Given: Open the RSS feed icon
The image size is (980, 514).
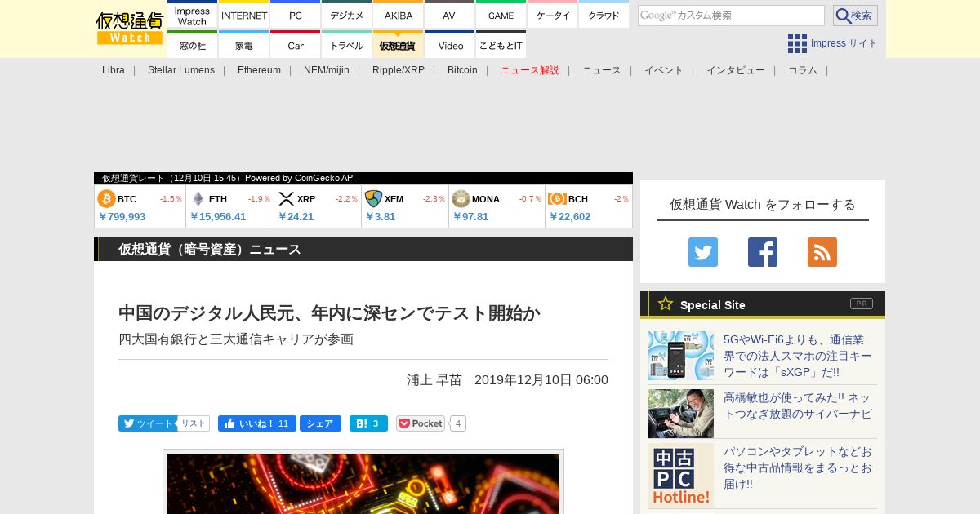Looking at the screenshot, I should coord(822,252).
